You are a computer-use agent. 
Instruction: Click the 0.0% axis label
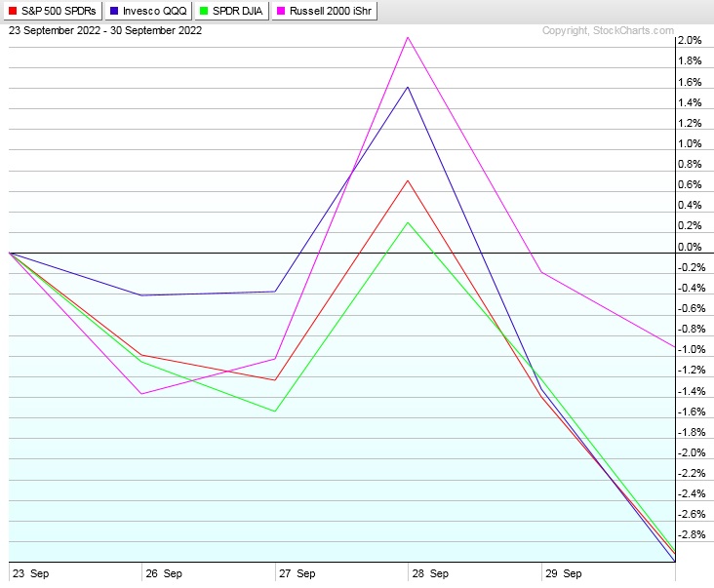690,247
